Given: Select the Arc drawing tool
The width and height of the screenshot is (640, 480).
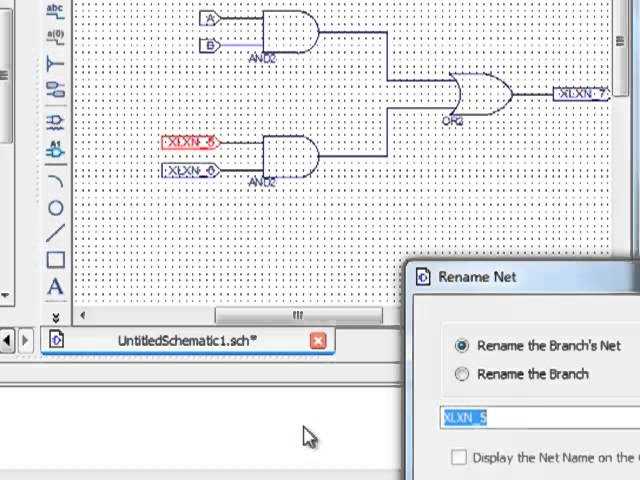Looking at the screenshot, I should pyautogui.click(x=56, y=181).
